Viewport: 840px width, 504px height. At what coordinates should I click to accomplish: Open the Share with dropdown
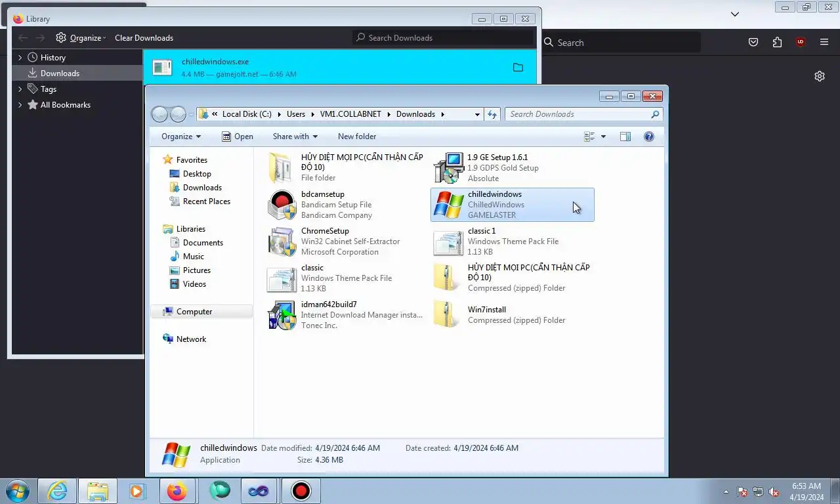tap(295, 136)
